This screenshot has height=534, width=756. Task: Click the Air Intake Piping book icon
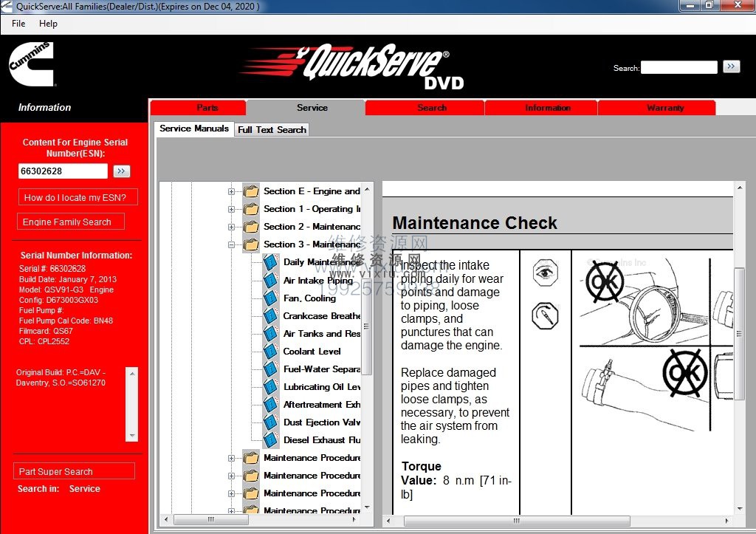(x=270, y=280)
